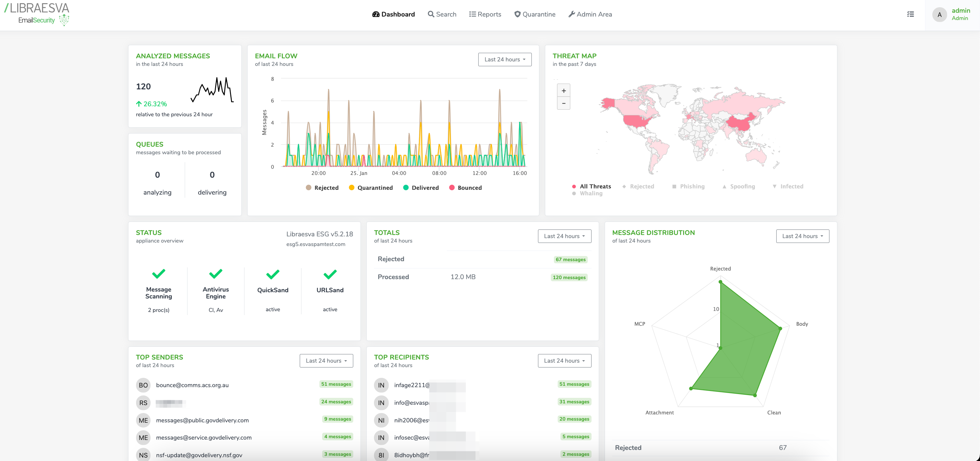Select the Reports tab in navigation
Viewport: 980px width, 461px height.
488,14
